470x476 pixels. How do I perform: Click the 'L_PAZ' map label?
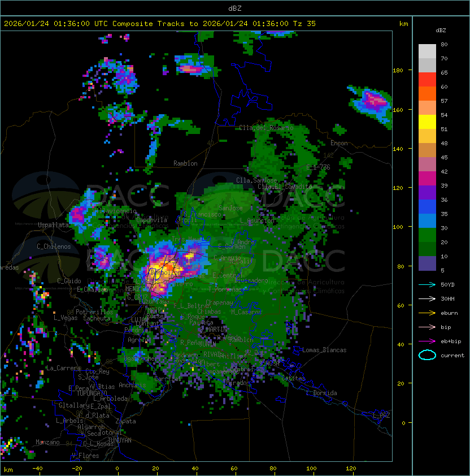point(381,416)
